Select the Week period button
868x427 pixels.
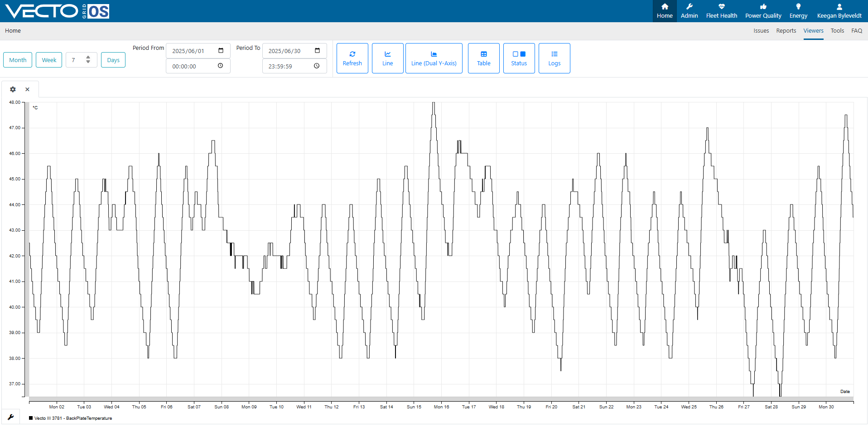(x=49, y=60)
